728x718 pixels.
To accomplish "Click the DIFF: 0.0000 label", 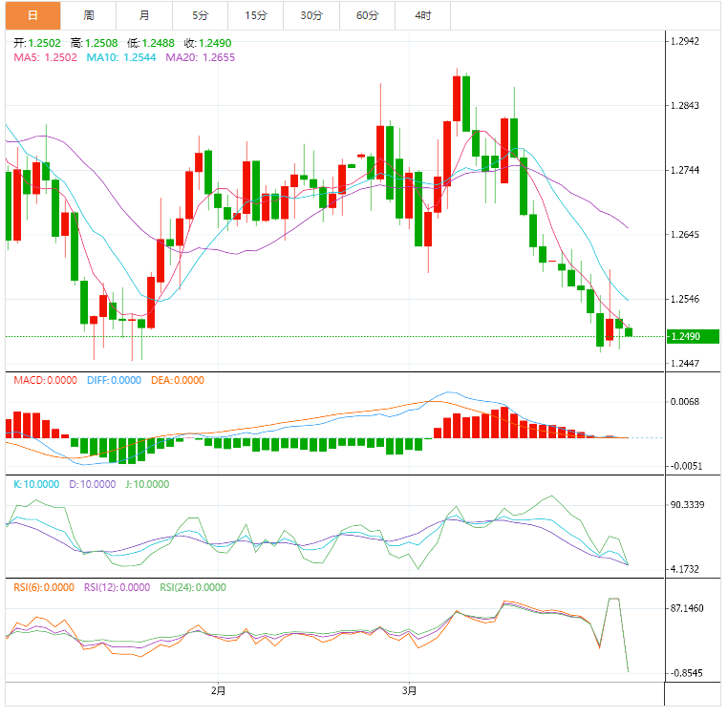I will click(x=114, y=380).
